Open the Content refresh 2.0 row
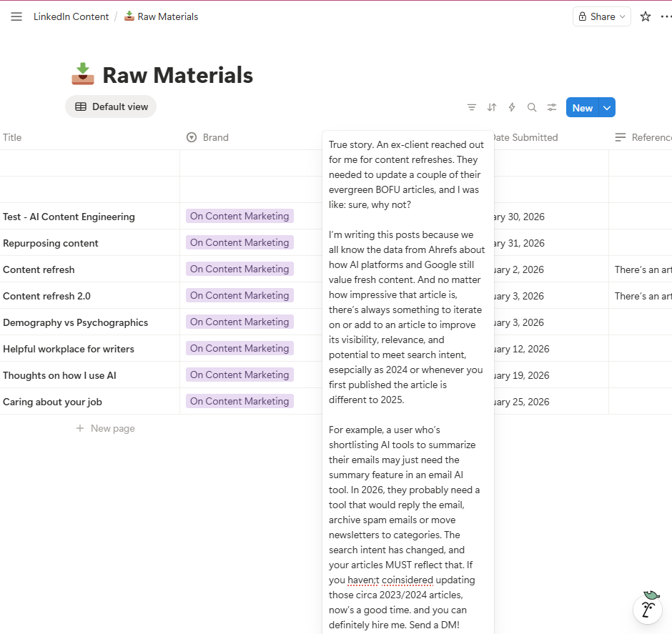Screen dimensions: 672x634 pyautogui.click(x=46, y=296)
